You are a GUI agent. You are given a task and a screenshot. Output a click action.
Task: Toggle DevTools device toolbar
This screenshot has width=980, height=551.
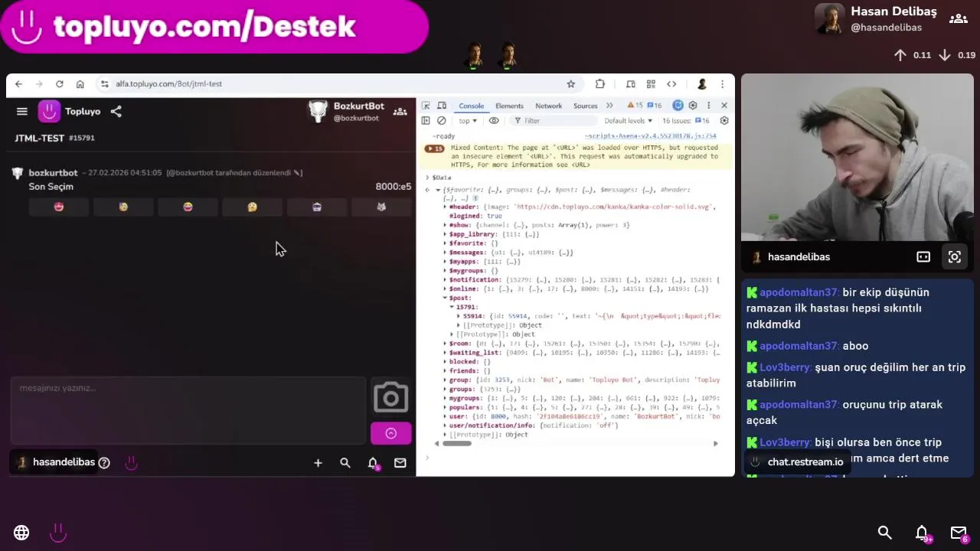tap(441, 106)
